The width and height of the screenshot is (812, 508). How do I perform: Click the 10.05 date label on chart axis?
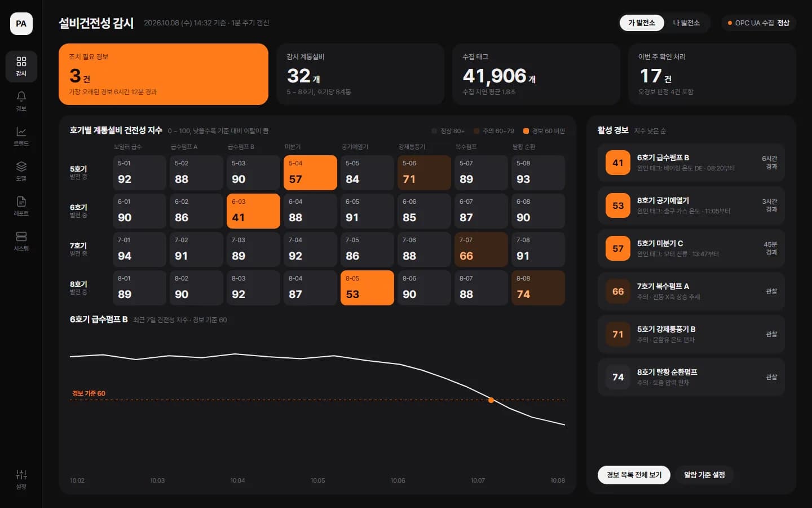(317, 480)
